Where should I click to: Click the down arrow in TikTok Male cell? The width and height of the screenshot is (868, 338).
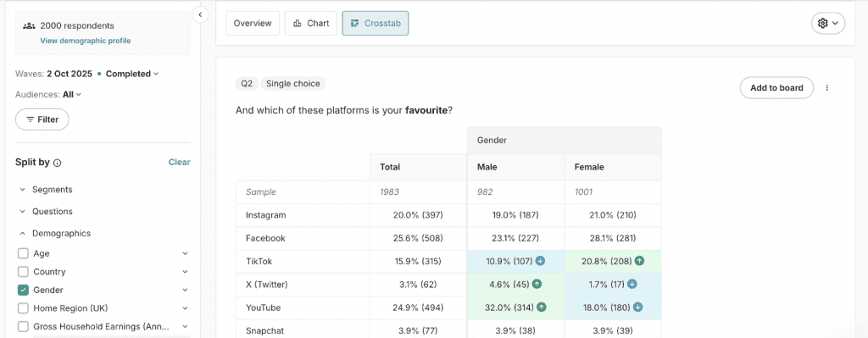click(x=540, y=261)
